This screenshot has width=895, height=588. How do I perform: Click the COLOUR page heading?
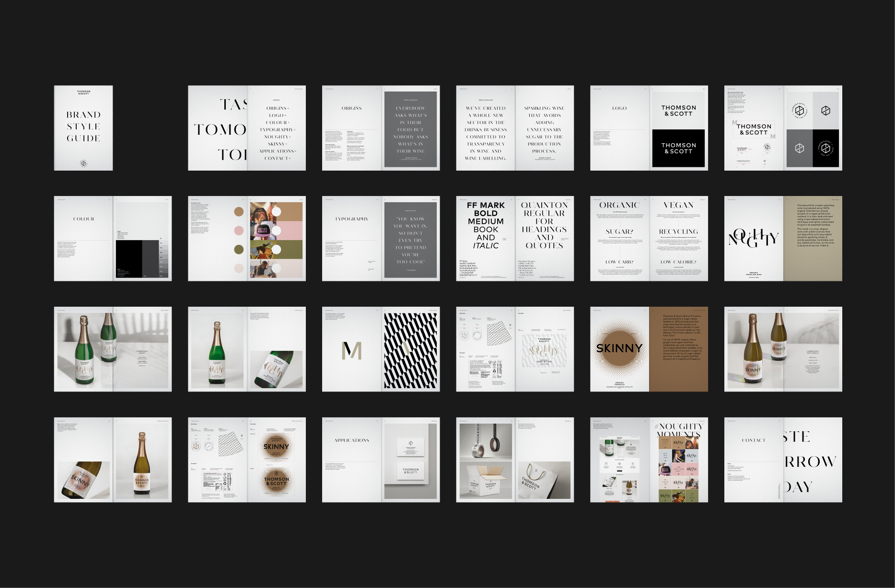[x=83, y=219]
